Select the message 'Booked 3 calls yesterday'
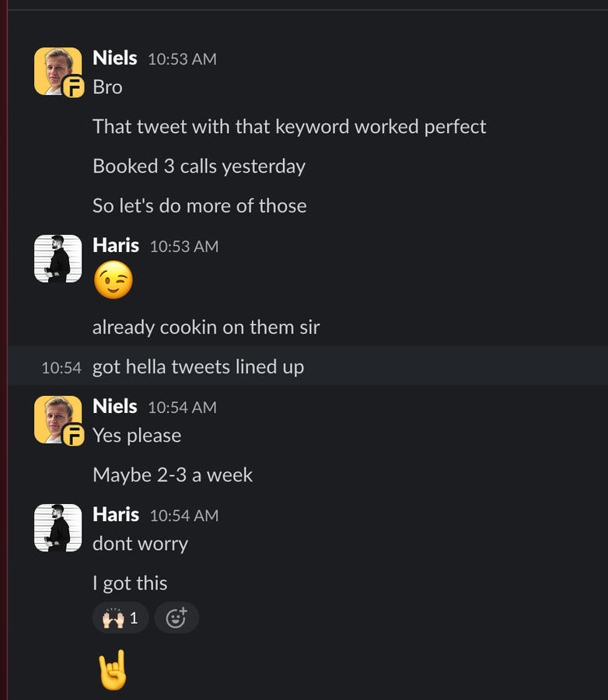608x700 pixels. (x=199, y=166)
